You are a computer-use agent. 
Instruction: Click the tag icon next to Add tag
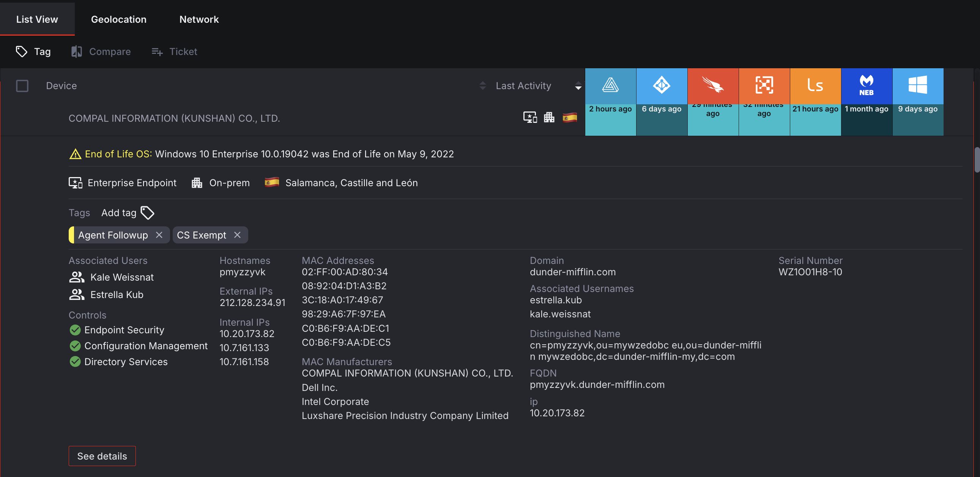pos(147,213)
